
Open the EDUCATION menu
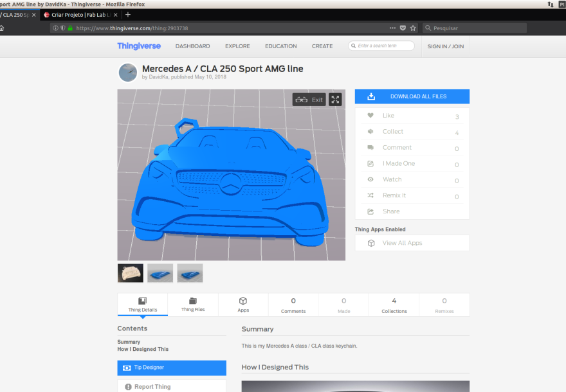click(x=281, y=46)
